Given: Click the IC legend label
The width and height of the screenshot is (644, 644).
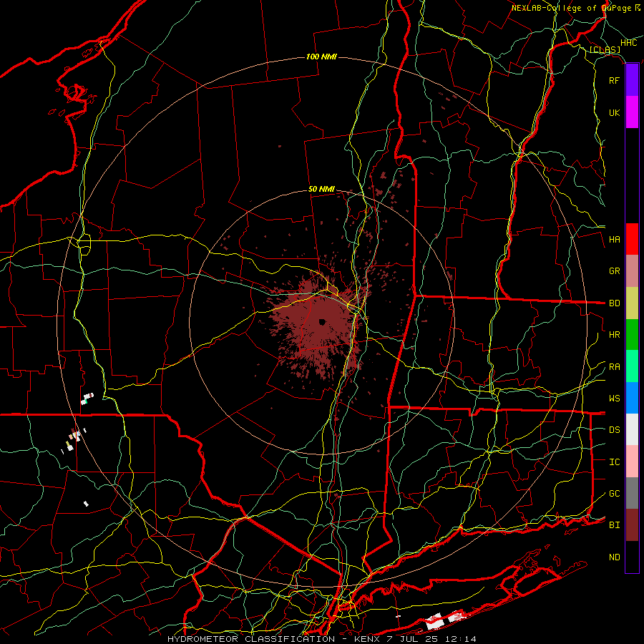Looking at the screenshot, I should tap(614, 462).
